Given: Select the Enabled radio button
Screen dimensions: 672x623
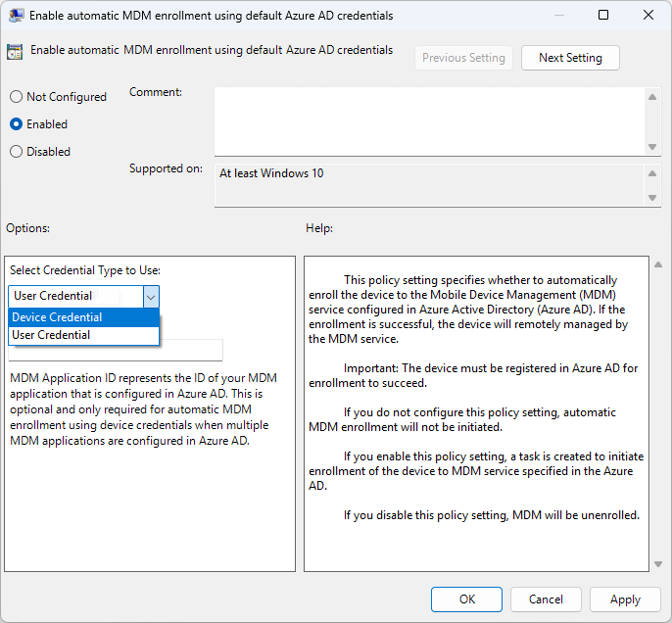Looking at the screenshot, I should tap(17, 124).
